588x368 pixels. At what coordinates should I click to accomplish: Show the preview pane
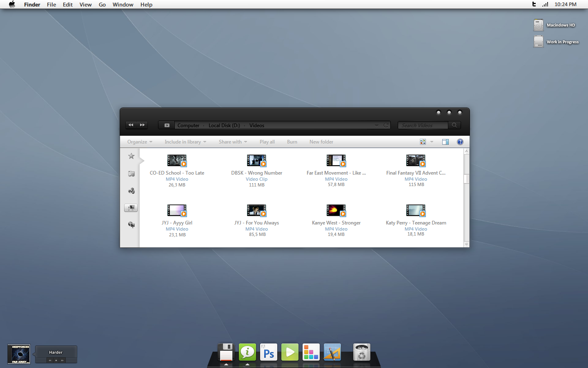click(x=445, y=142)
